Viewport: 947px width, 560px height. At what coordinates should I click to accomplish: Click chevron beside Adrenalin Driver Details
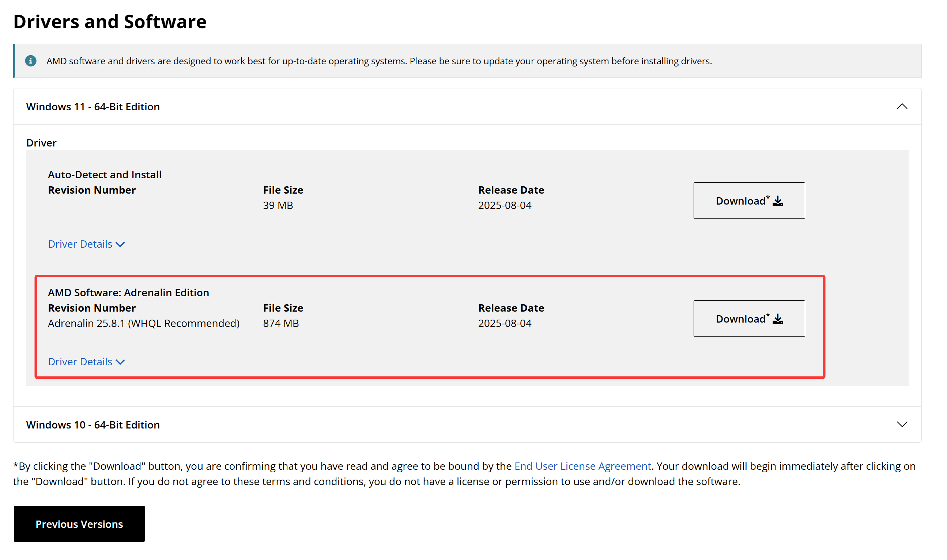tap(120, 362)
